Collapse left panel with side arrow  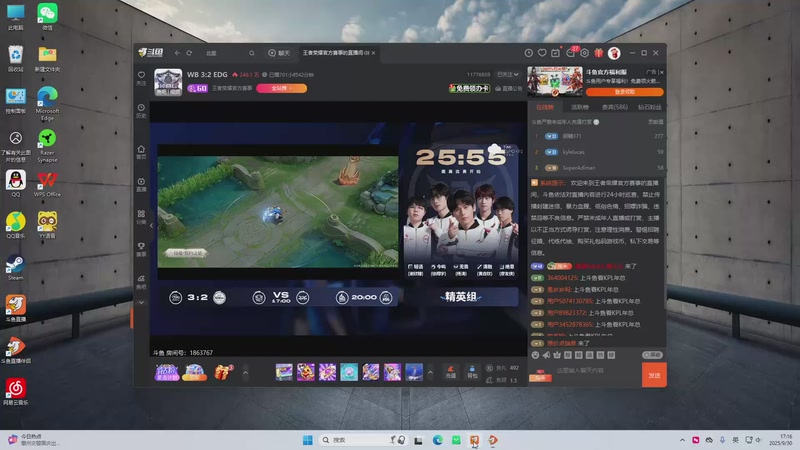[x=152, y=226]
